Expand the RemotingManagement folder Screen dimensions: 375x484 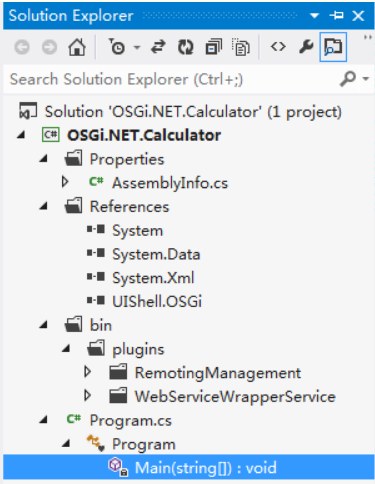pyautogui.click(x=88, y=372)
